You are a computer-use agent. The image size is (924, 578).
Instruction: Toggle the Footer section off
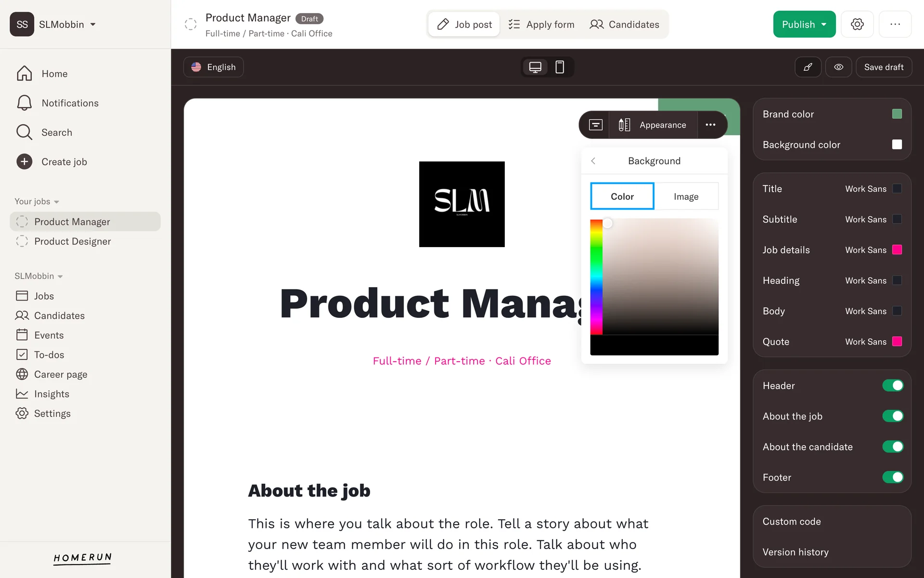coord(893,477)
